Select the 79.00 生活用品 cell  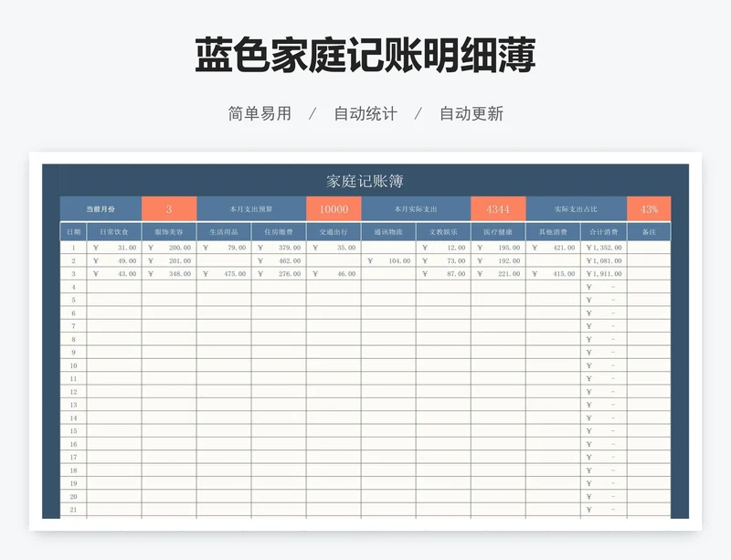(224, 248)
